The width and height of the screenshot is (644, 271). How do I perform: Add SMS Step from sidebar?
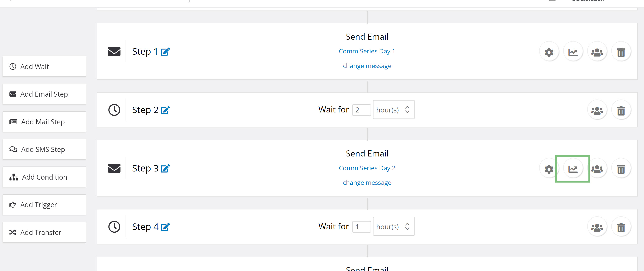(x=44, y=149)
